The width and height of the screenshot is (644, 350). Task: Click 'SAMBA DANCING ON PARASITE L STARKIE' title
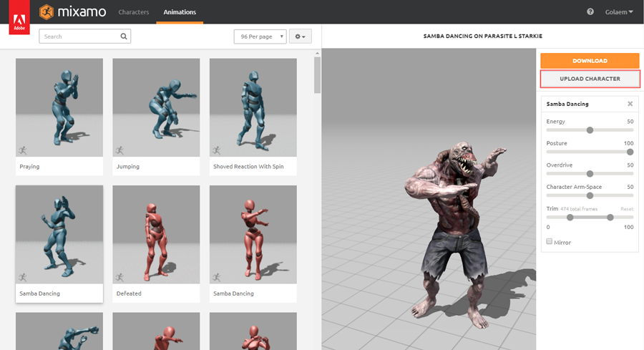click(x=482, y=37)
